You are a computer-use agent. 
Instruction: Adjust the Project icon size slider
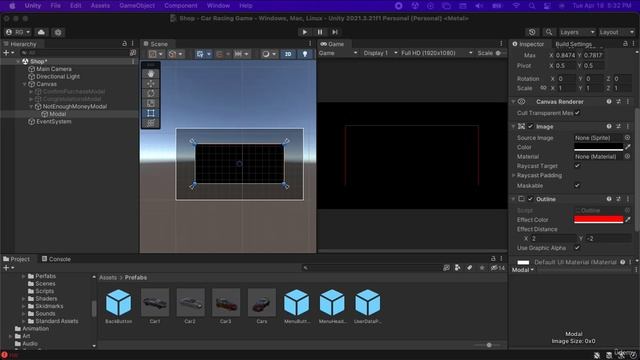(x=488, y=345)
